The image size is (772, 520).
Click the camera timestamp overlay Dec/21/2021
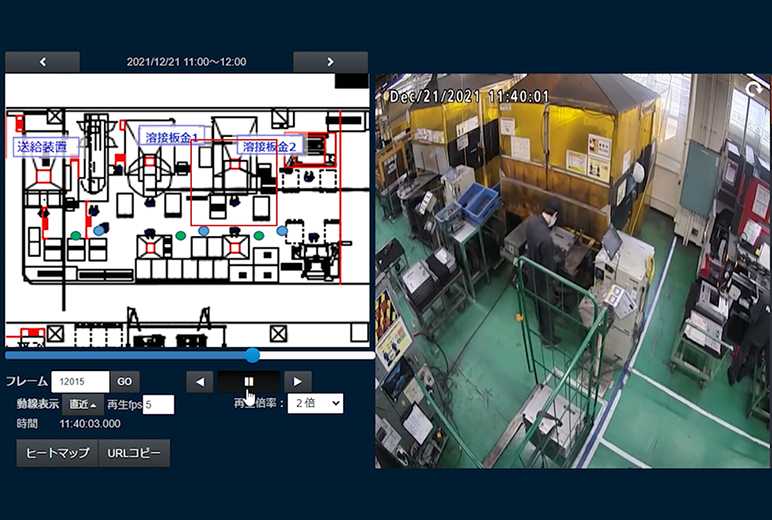[x=469, y=96]
